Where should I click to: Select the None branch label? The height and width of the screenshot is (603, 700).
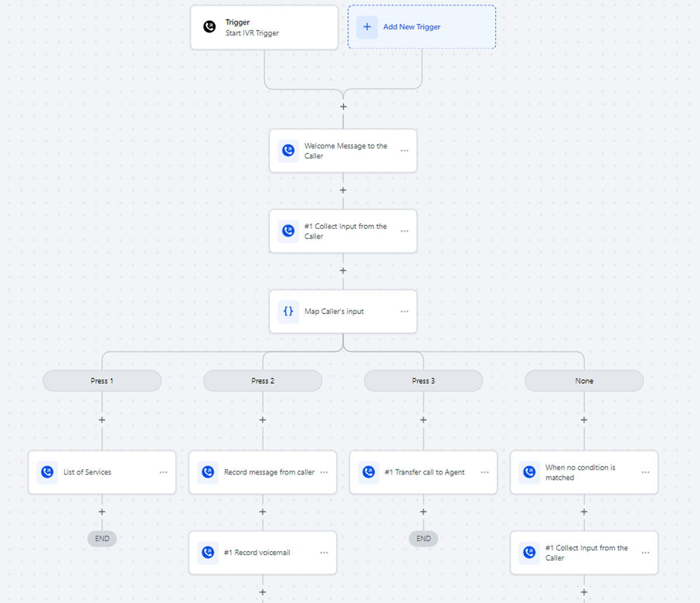click(x=584, y=381)
